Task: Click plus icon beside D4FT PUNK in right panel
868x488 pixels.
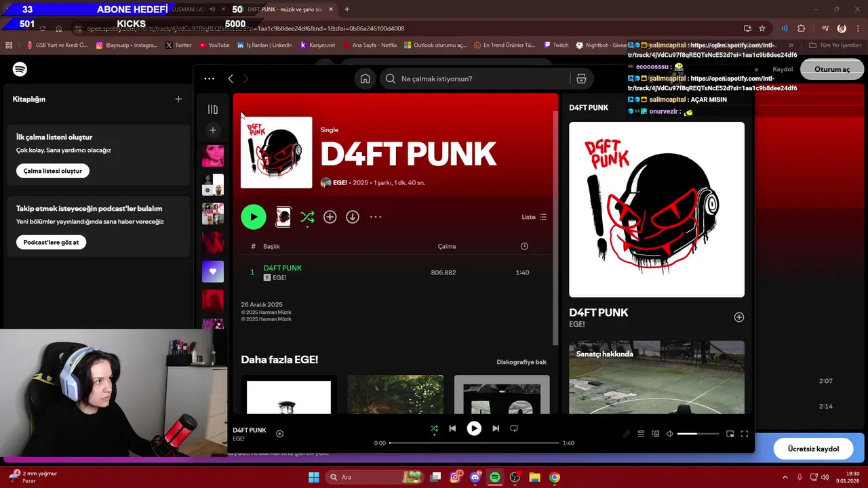Action: 739,317
